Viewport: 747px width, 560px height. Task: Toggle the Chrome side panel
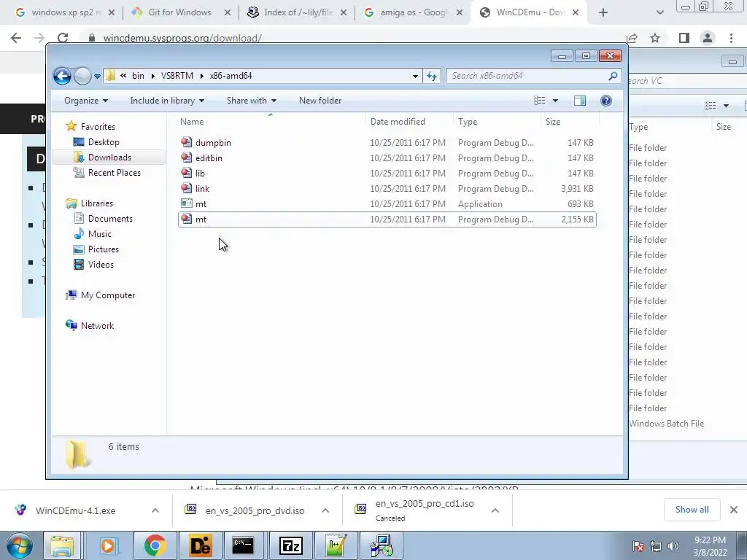684,38
